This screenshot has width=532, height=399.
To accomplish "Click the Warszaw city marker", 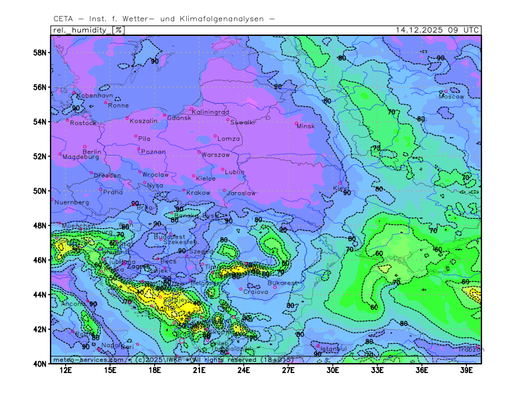I will click(199, 152).
